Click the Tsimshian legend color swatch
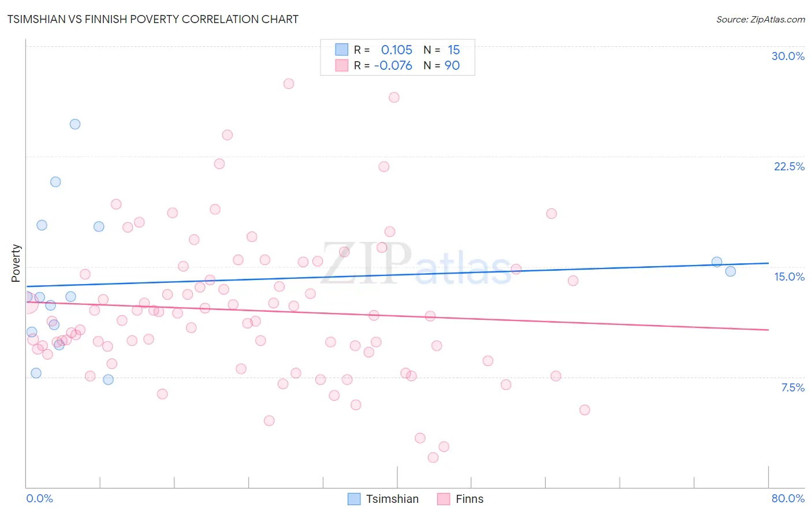 click(x=354, y=499)
